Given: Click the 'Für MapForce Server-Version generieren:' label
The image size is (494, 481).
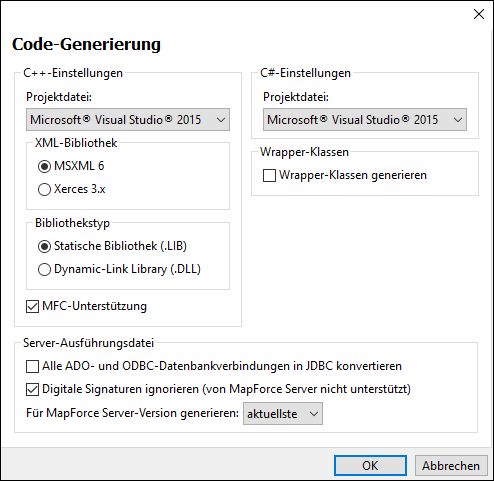Looking at the screenshot, I should click(132, 413).
